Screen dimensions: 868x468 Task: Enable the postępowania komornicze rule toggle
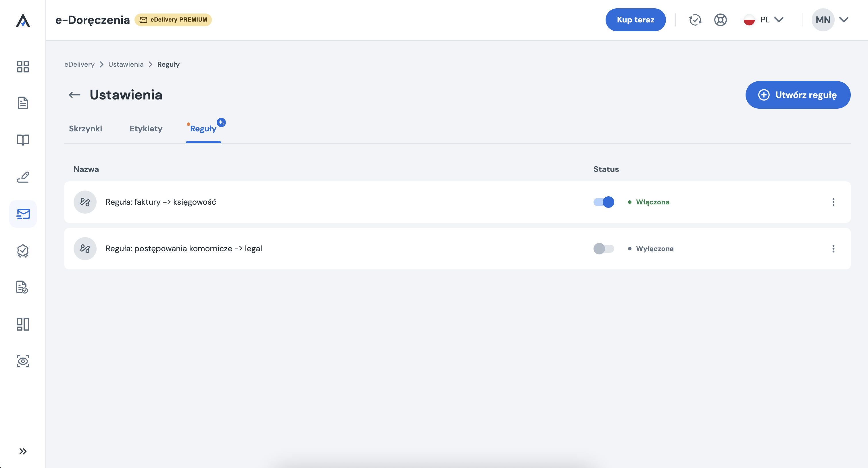coord(604,249)
